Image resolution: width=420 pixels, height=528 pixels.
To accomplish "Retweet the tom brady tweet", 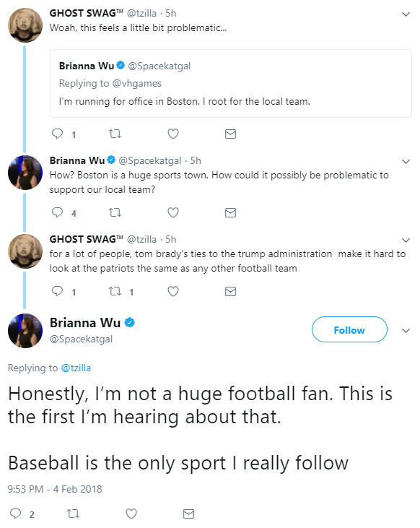I will (x=115, y=291).
